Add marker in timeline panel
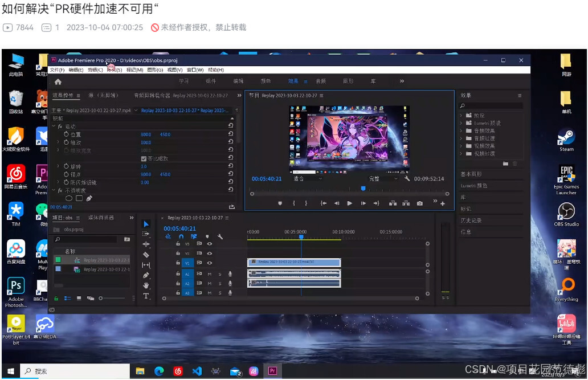The height and width of the screenshot is (380, 588). coord(207,236)
